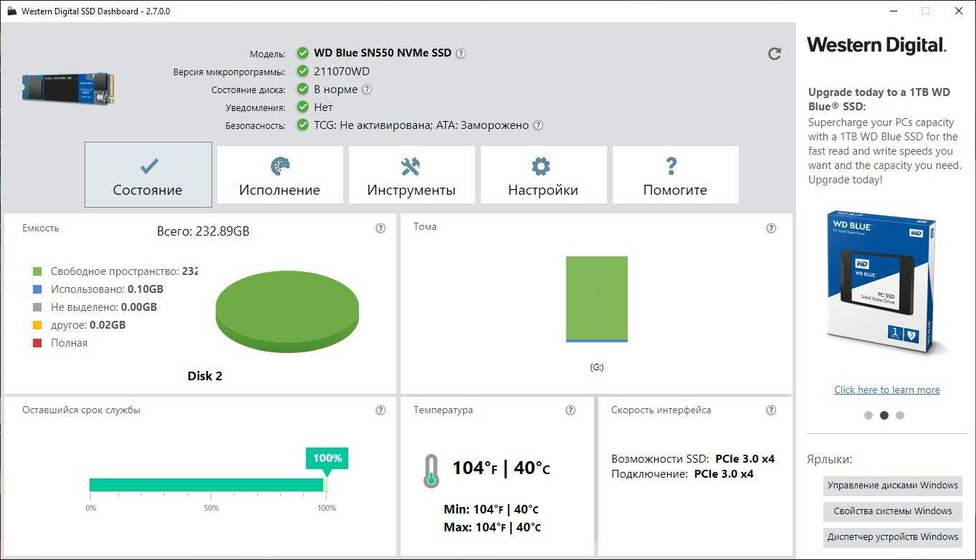The height and width of the screenshot is (560, 976).
Task: Open Свойства системы Windows shortcut
Action: pyautogui.click(x=892, y=511)
